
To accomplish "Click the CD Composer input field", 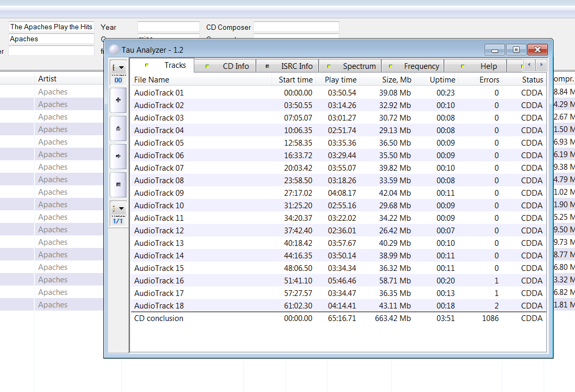I will (x=296, y=27).
